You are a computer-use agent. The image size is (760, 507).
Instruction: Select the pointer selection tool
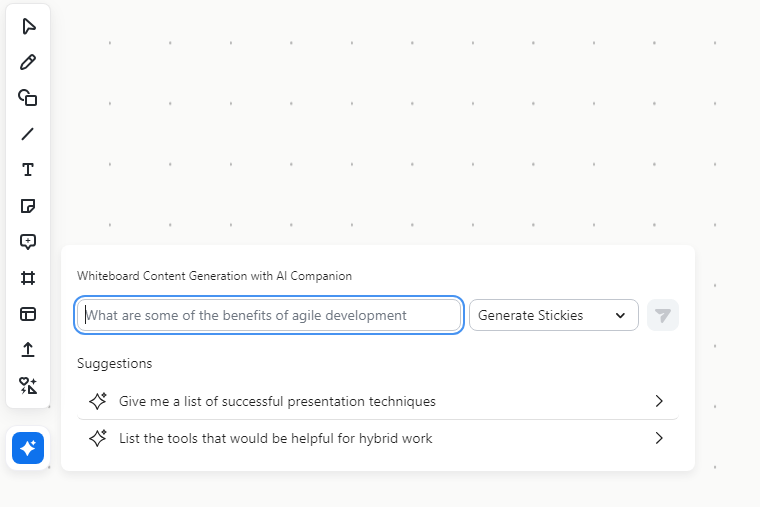click(28, 26)
